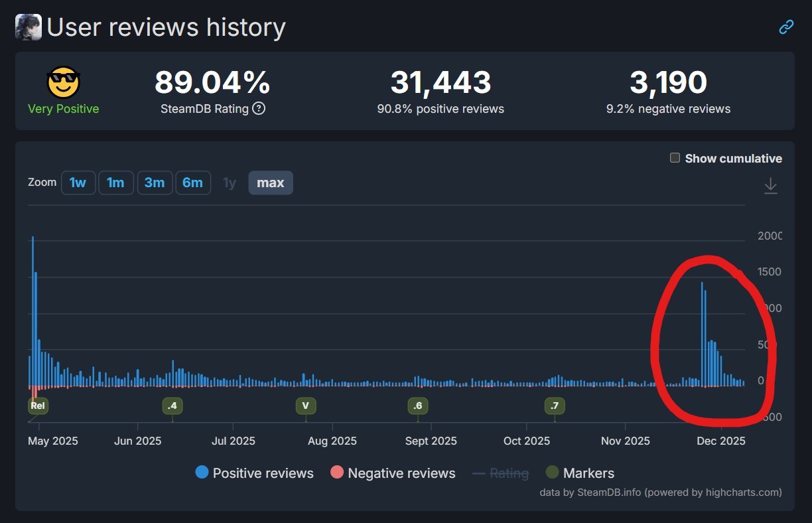The height and width of the screenshot is (523, 812).
Task: Click the sunglasses emoji rating icon
Action: (x=63, y=83)
